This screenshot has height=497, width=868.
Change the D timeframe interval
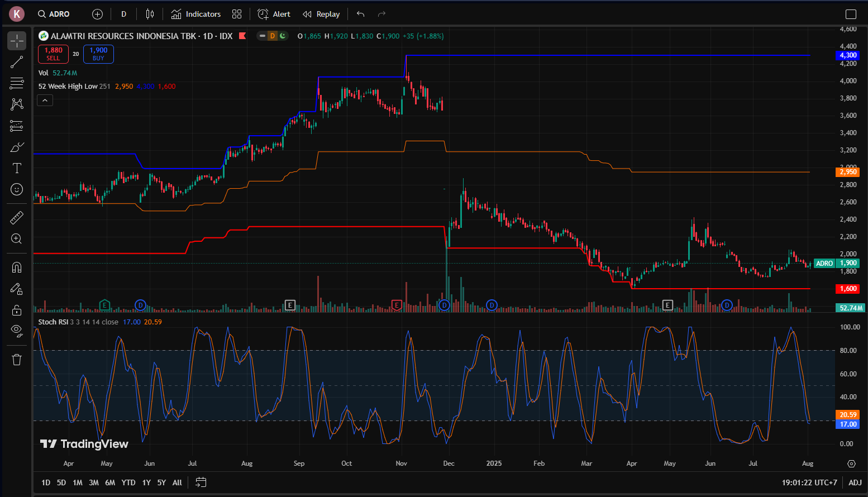[123, 14]
